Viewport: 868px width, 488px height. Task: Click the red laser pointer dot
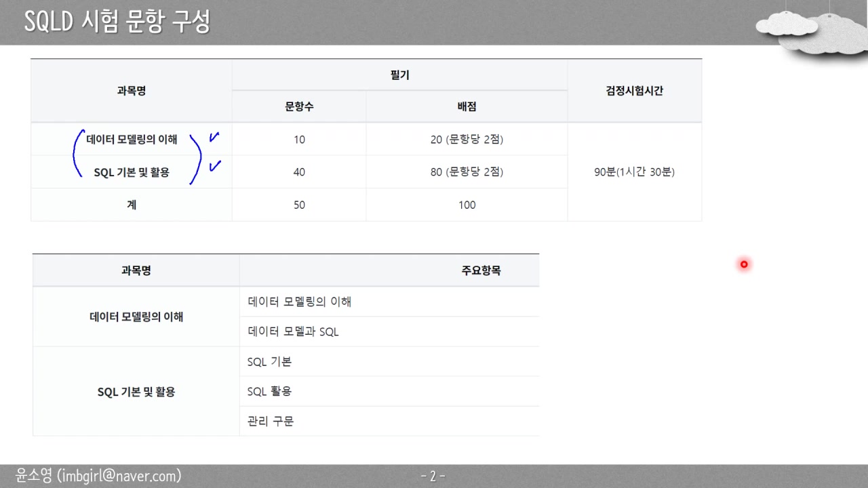click(743, 264)
